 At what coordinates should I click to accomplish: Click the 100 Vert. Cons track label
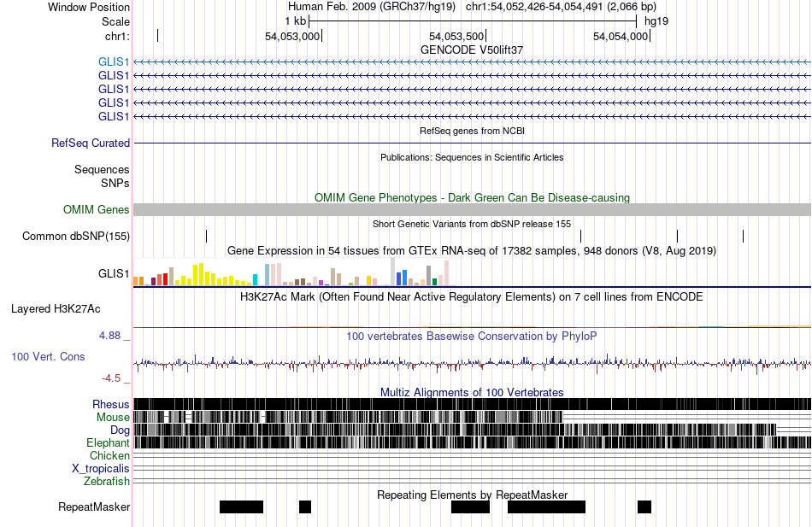coord(48,357)
